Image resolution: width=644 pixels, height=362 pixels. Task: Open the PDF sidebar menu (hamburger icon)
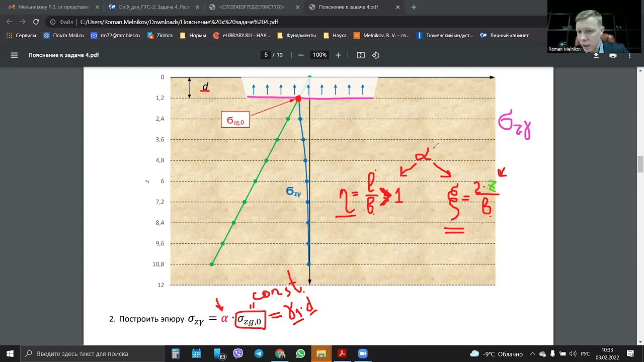(14, 55)
